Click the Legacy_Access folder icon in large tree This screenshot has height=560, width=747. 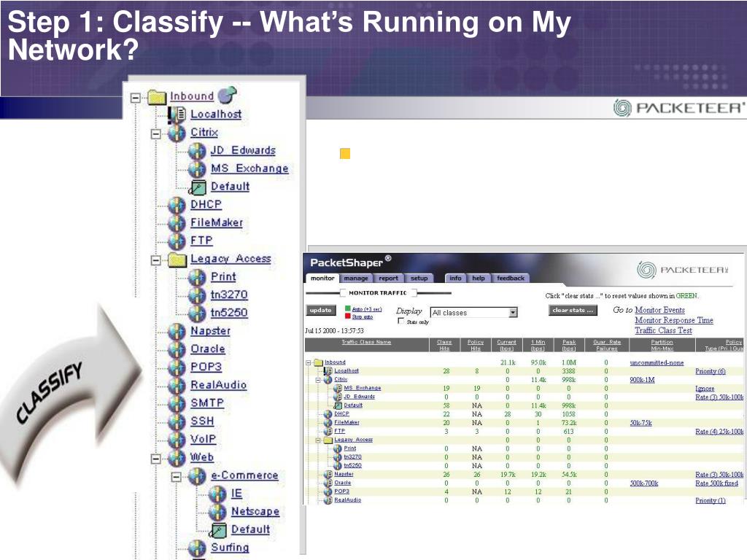point(177,260)
